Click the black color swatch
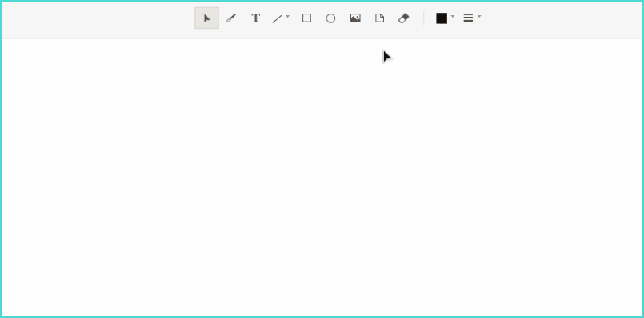The height and width of the screenshot is (318, 644). point(442,18)
